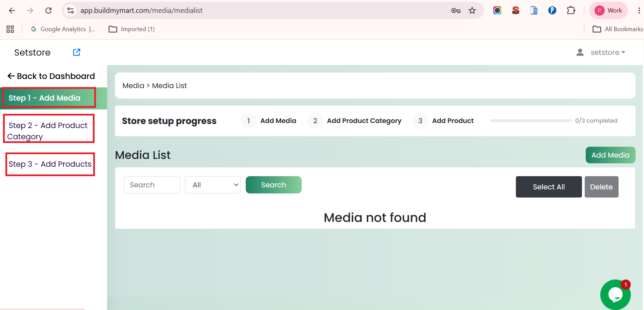Click the address bar URL
644x310 pixels.
[x=141, y=11]
